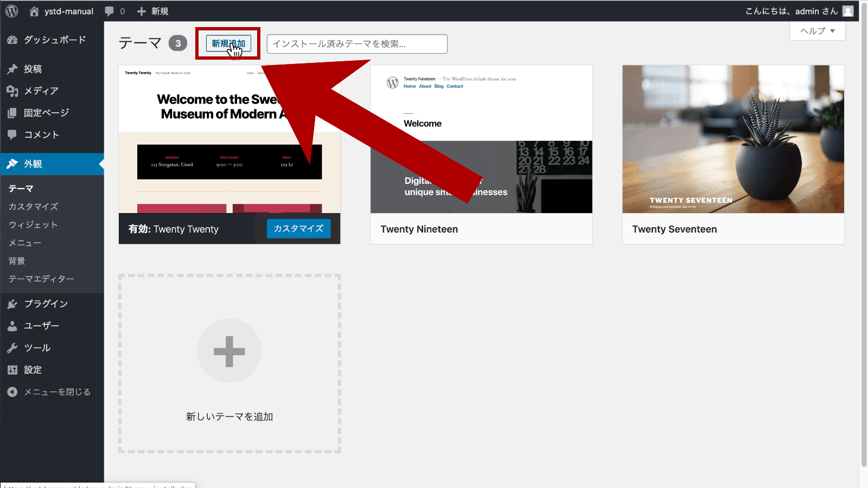Click the 投稿 pushpin icon
This screenshot has height=488, width=868.
click(12, 69)
